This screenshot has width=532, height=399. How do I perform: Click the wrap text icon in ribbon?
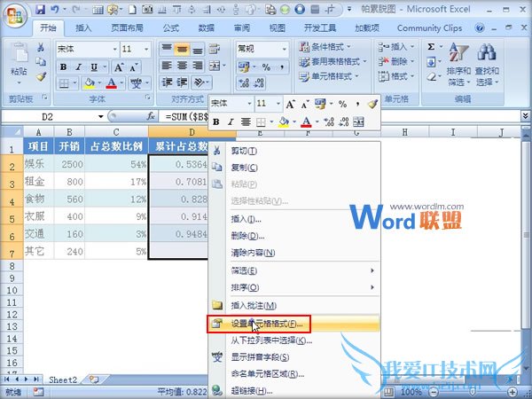pyautogui.click(x=215, y=49)
